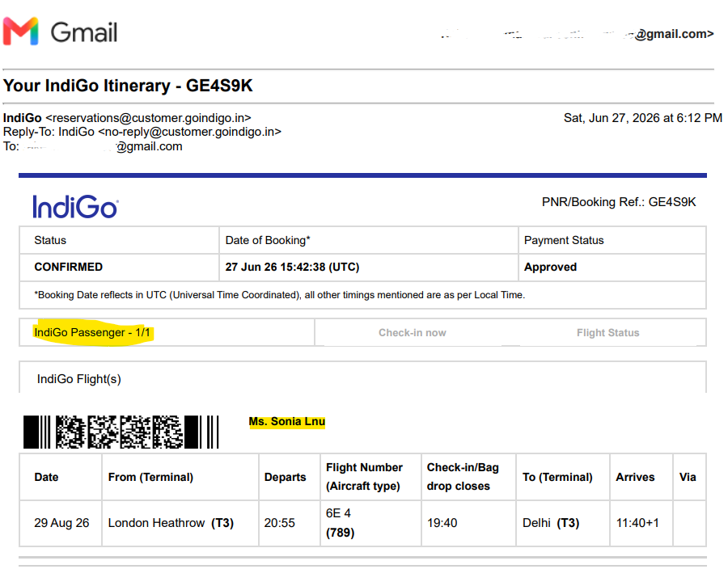Click departure time '20:55'
This screenshot has width=728, height=586.
[x=280, y=523]
